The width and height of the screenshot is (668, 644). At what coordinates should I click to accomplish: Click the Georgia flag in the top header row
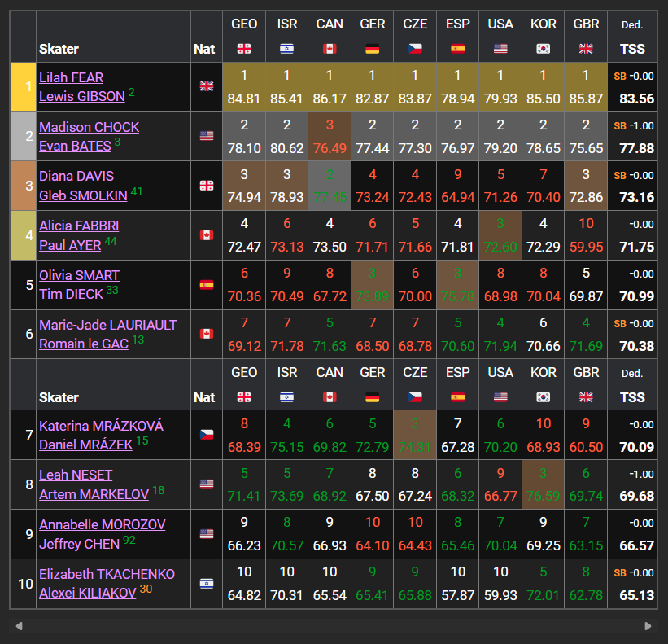[244, 49]
